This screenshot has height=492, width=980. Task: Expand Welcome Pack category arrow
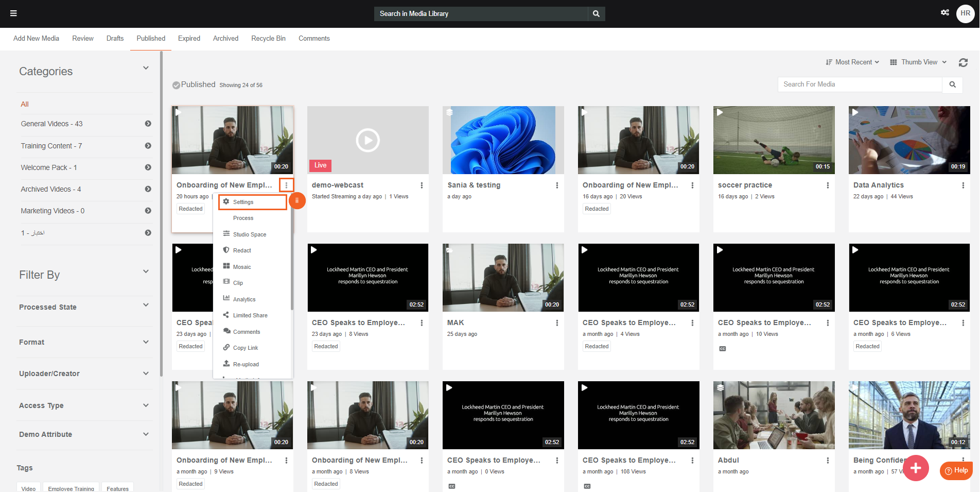click(x=148, y=167)
